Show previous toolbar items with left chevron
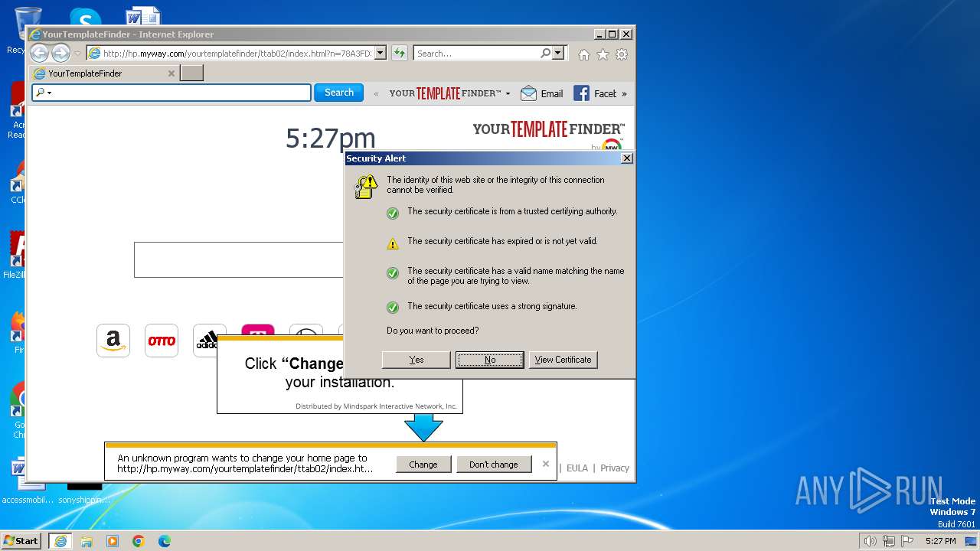Screen dimensions: 980x551 376,94
